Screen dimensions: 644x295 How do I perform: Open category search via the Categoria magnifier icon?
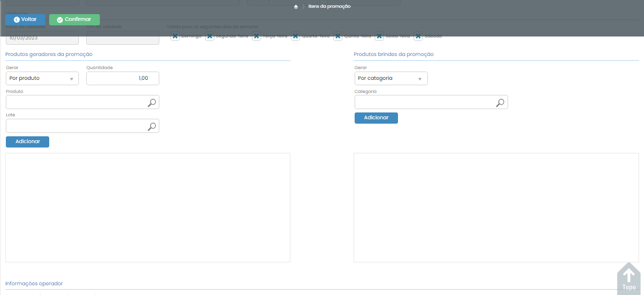click(500, 102)
